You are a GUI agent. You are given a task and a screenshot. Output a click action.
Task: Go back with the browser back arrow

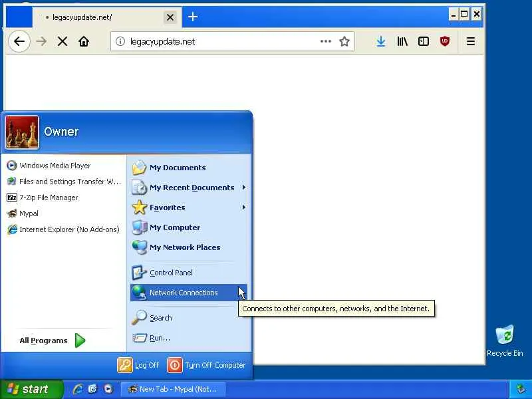tap(19, 41)
